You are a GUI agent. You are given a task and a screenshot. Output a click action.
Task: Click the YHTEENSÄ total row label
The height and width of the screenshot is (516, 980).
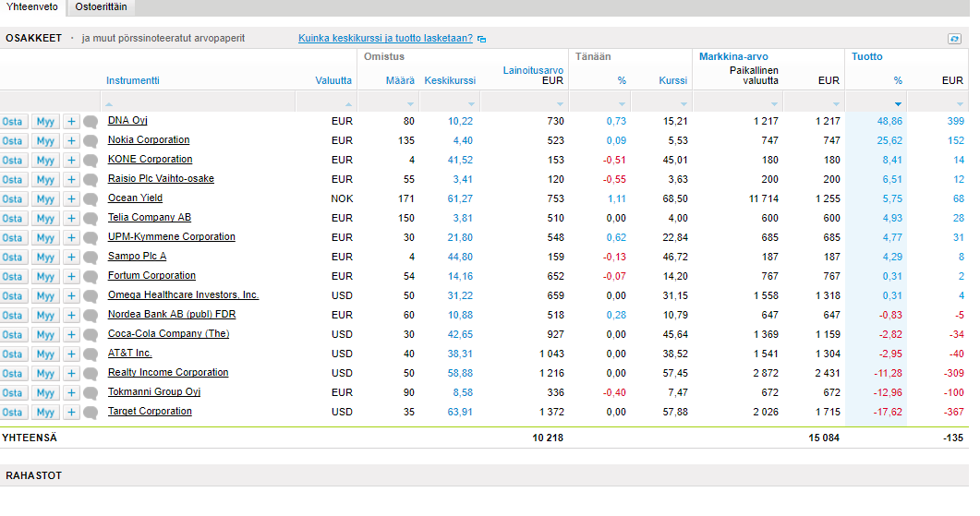30,438
